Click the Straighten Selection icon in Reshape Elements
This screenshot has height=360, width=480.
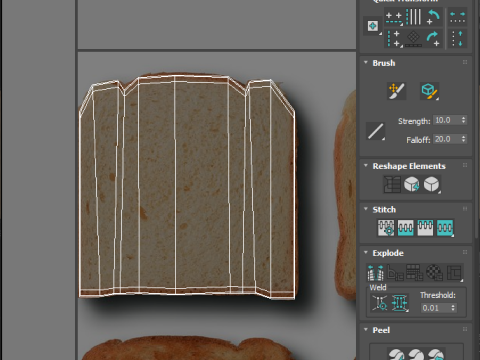pyautogui.click(x=392, y=184)
